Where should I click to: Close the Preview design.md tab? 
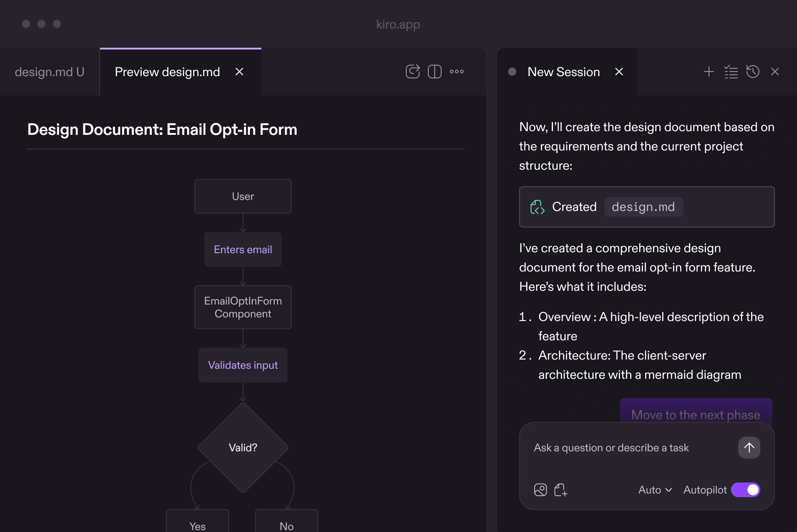coord(239,72)
